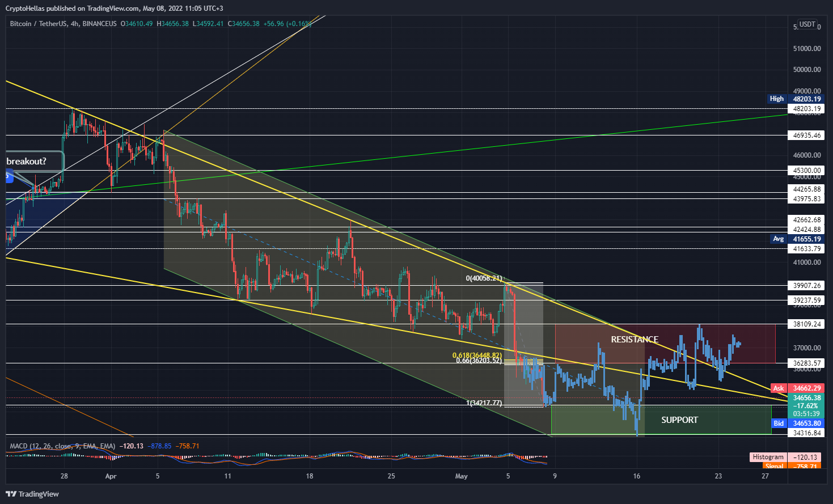Click the 38109.24 price tag
Viewport: 833px width, 504px height.
tap(807, 324)
